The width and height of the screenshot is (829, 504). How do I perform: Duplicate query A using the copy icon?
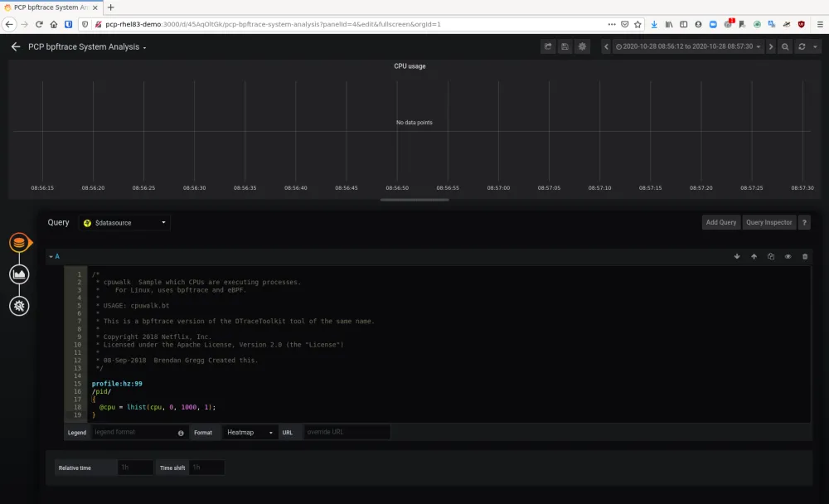(770, 257)
